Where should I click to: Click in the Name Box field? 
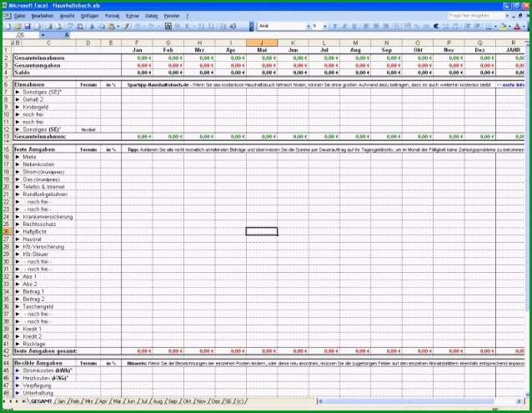22,35
